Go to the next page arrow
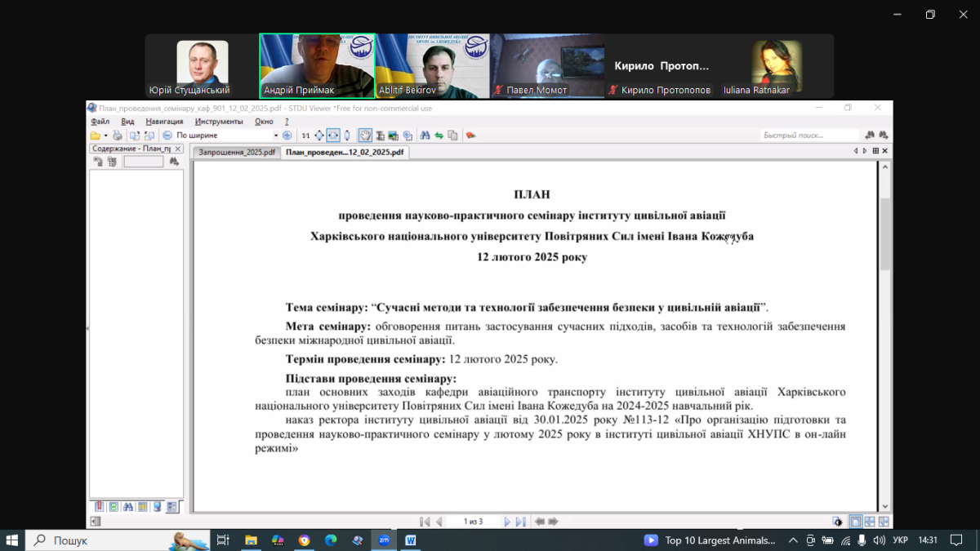This screenshot has height=551, width=980. pos(507,522)
